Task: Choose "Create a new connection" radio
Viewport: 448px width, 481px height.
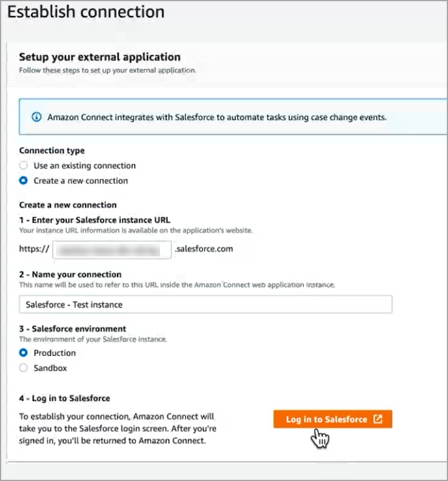Action: 24,181
